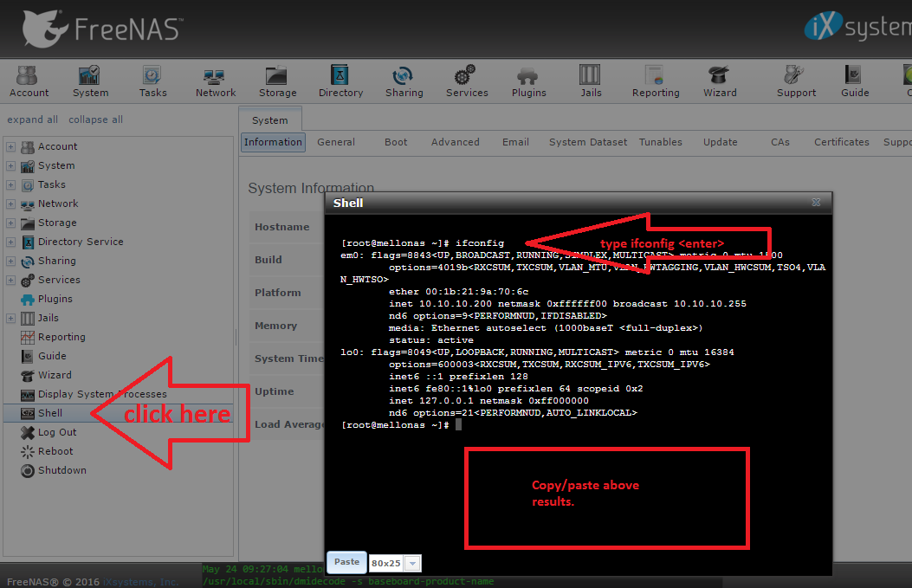Switch to the CAs tab
The image size is (912, 588).
pos(780,142)
